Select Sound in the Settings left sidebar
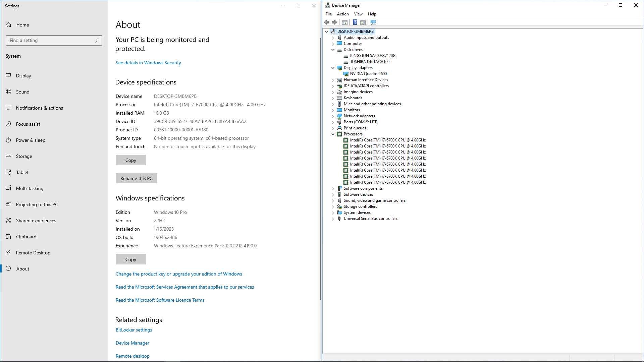 (22, 92)
